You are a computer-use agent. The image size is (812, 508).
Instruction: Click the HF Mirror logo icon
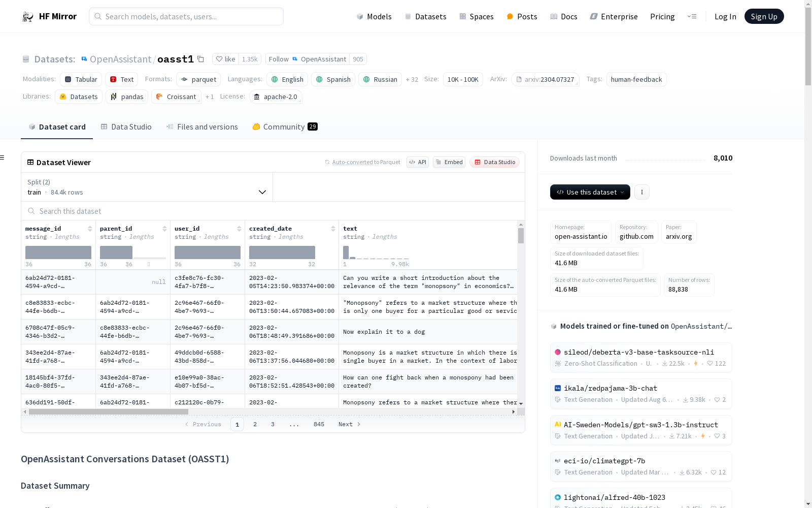coord(28,17)
